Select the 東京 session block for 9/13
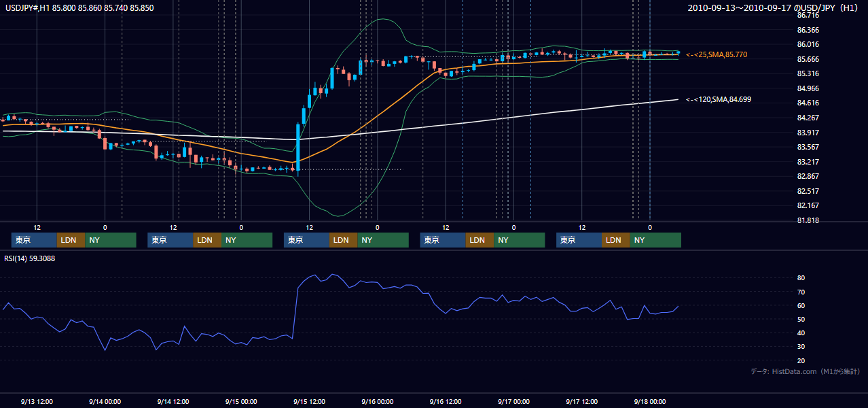This screenshot has height=408, width=868. pos(34,240)
